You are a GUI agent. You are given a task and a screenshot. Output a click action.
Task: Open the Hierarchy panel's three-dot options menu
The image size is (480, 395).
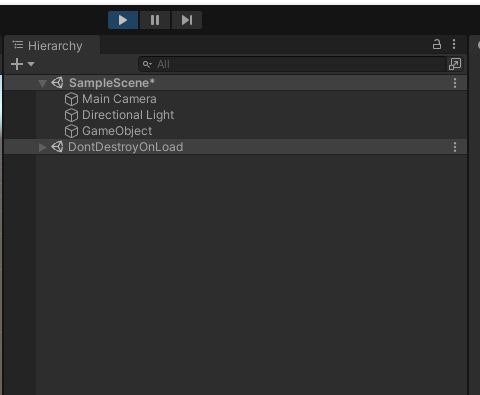click(454, 44)
